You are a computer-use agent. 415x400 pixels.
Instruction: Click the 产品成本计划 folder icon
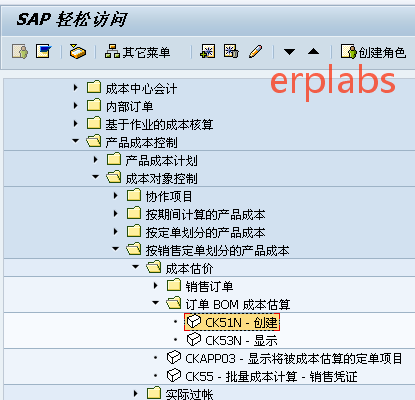[x=114, y=159]
